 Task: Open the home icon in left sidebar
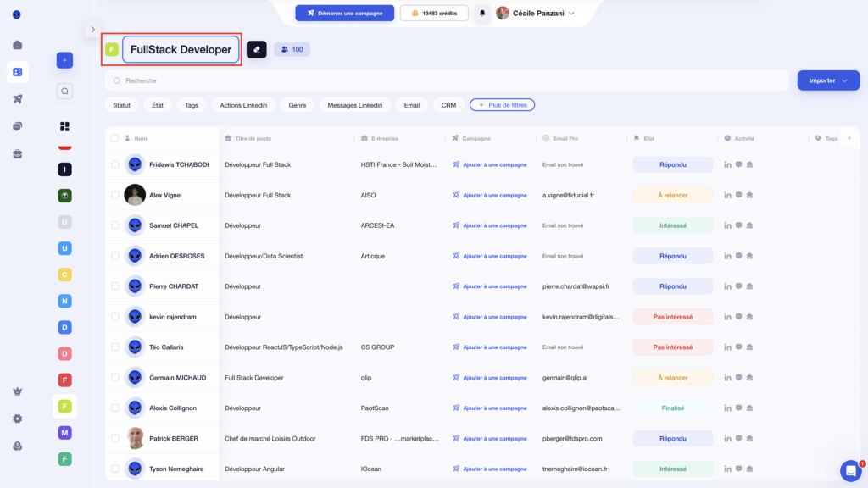[x=17, y=45]
